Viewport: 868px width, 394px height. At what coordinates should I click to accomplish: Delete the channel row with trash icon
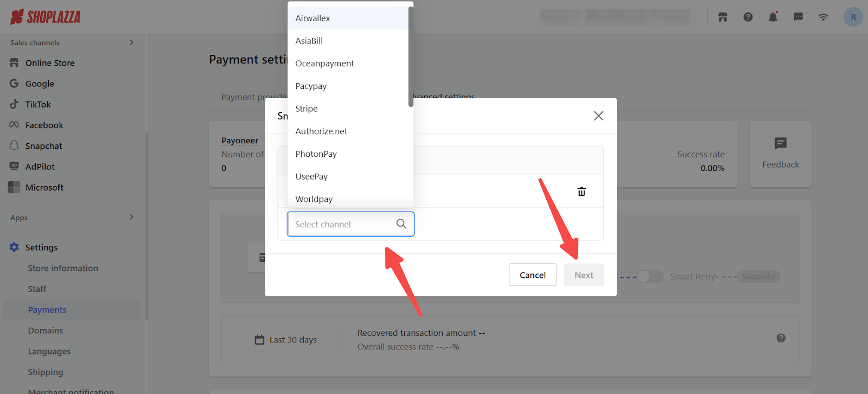(x=582, y=192)
